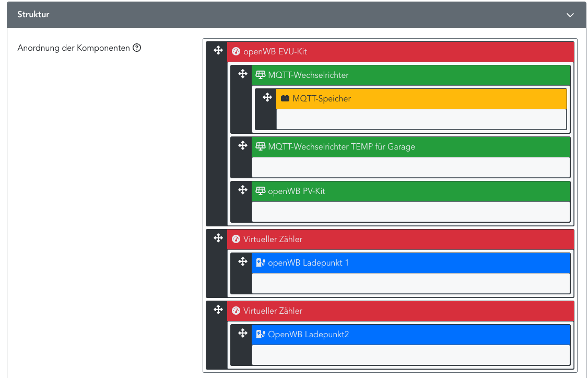588x378 pixels.
Task: Select Virtueller Zähler bar above openWB Ladepunkt 1
Action: click(x=401, y=239)
